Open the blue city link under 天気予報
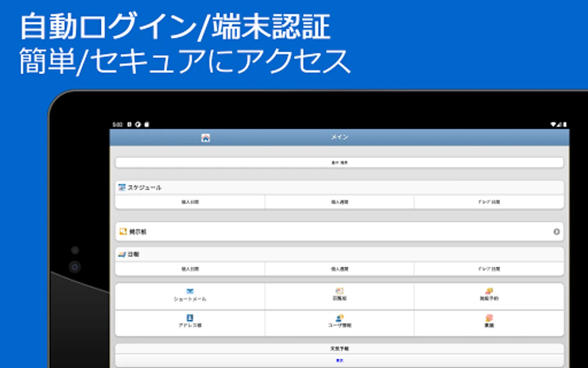The width and height of the screenshot is (588, 368). tap(339, 361)
